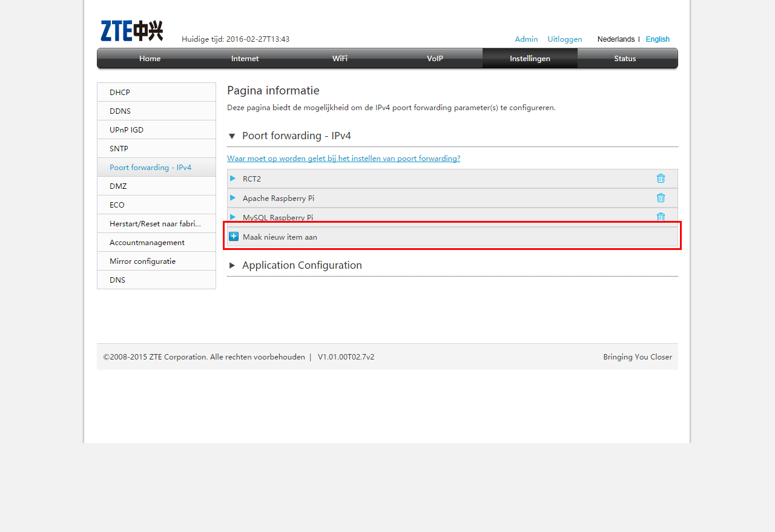Click the plus icon to add new item
This screenshot has height=532, width=775.
point(234,237)
